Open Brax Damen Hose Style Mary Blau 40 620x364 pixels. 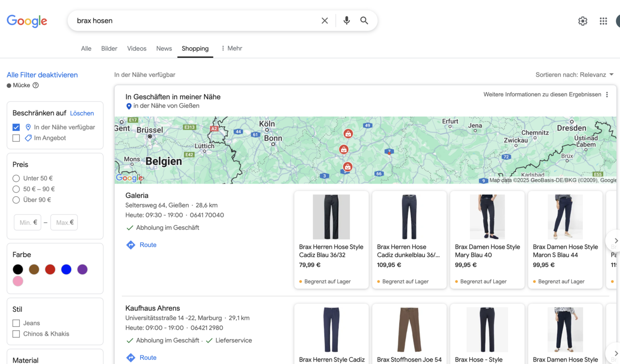coord(487,240)
